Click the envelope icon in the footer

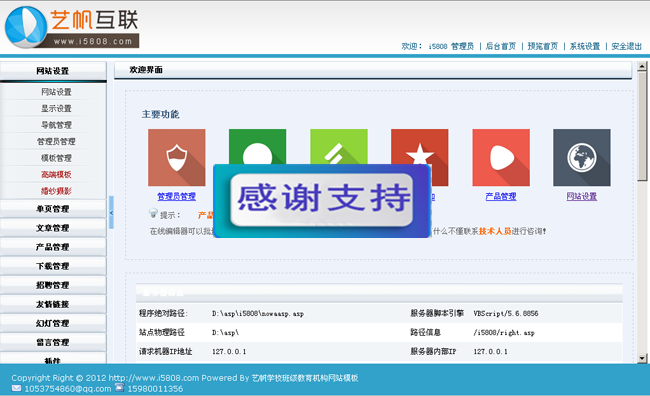[x=17, y=388]
